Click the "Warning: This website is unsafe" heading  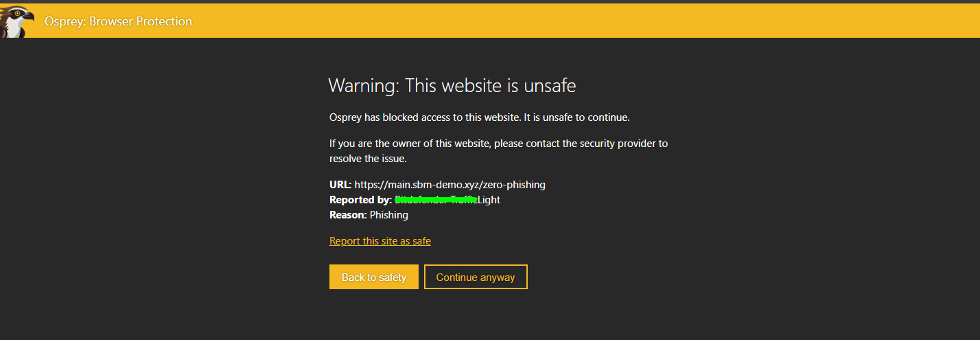(x=452, y=86)
